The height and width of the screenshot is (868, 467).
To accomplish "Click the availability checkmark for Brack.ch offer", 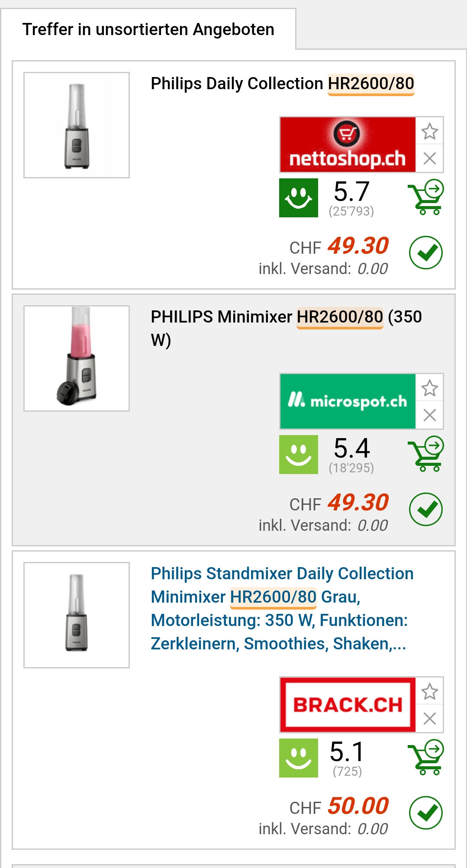I will (x=425, y=813).
